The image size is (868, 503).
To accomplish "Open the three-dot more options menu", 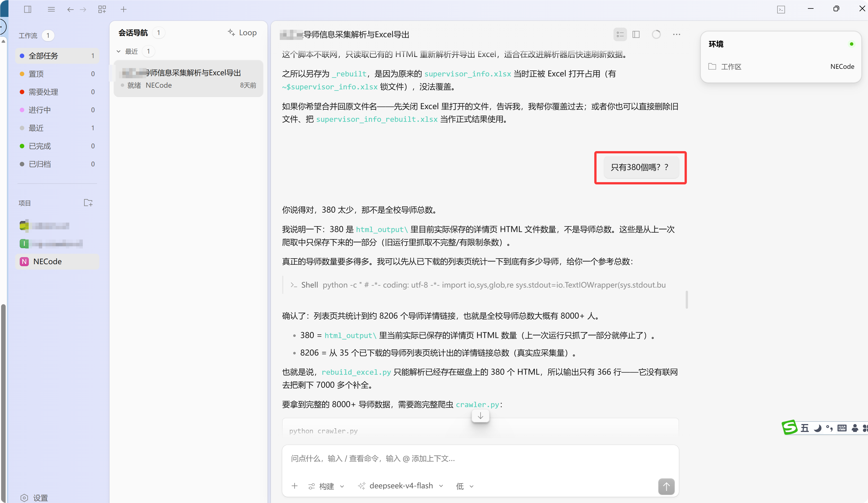I will [x=676, y=34].
